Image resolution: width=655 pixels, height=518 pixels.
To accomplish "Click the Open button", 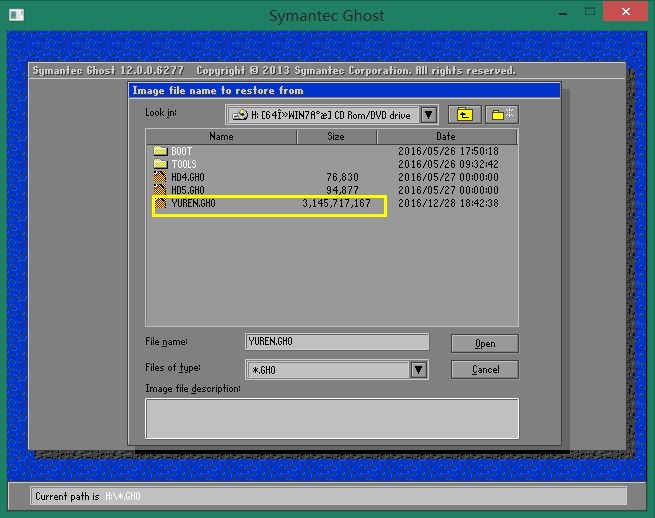I will (485, 344).
